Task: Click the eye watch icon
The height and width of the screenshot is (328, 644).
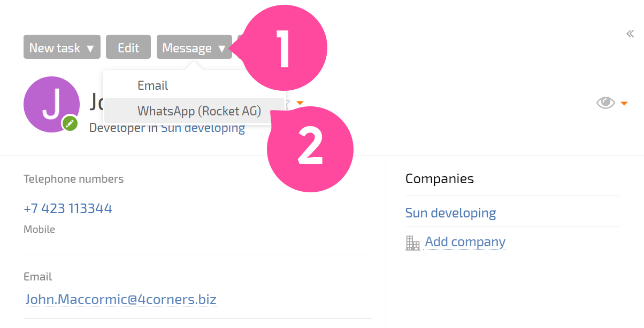Action: click(605, 103)
